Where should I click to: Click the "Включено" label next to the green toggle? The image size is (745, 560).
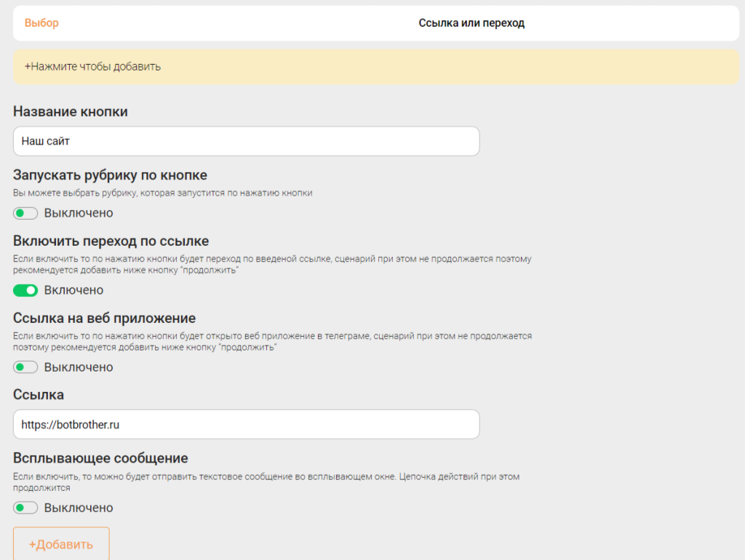[x=73, y=290]
